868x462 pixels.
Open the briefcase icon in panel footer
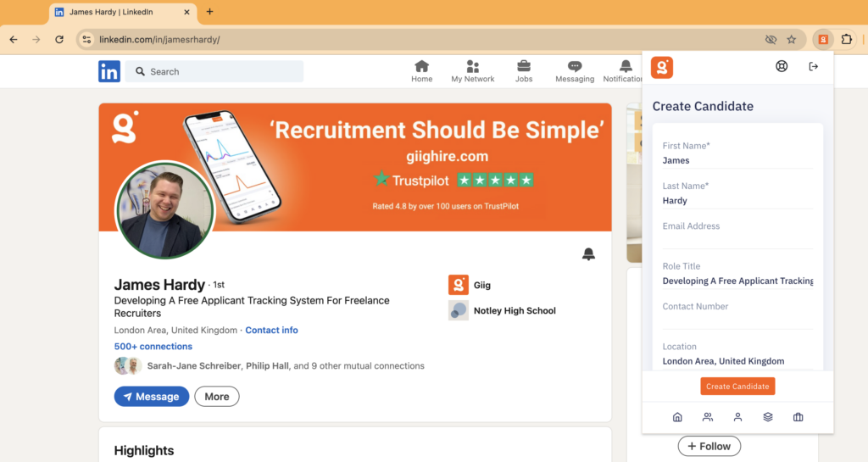tap(798, 417)
